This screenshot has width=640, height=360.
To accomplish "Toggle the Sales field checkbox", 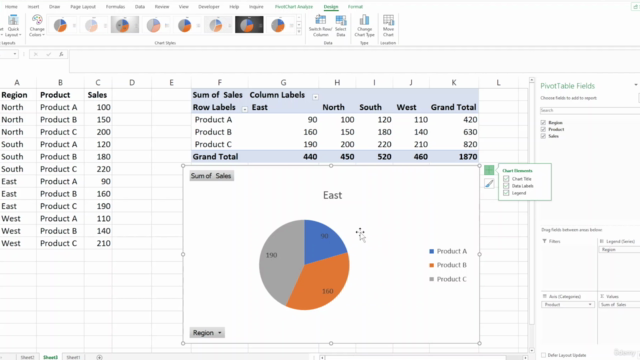I will coord(543,136).
